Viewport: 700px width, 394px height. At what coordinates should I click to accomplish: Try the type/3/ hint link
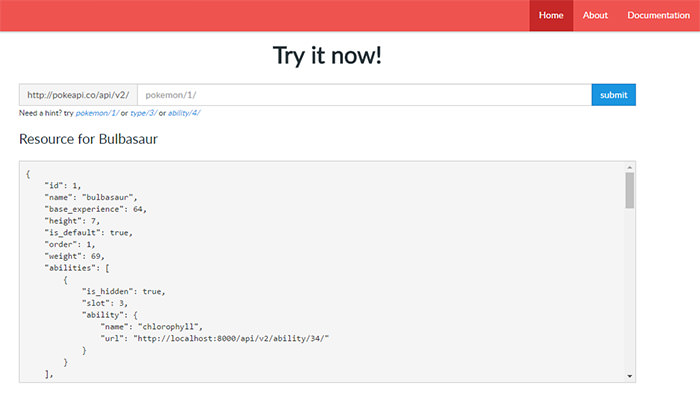tap(143, 113)
